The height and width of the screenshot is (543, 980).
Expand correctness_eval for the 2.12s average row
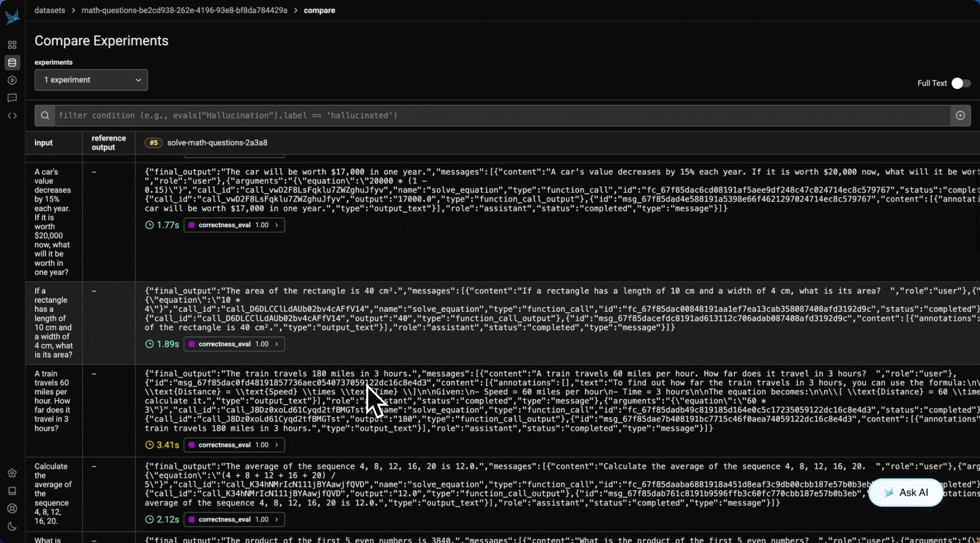(x=234, y=519)
